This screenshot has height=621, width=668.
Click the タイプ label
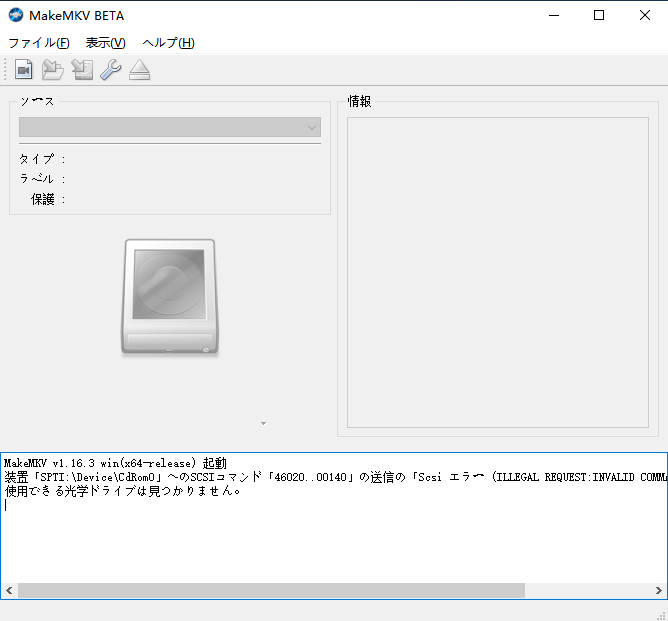click(x=42, y=159)
